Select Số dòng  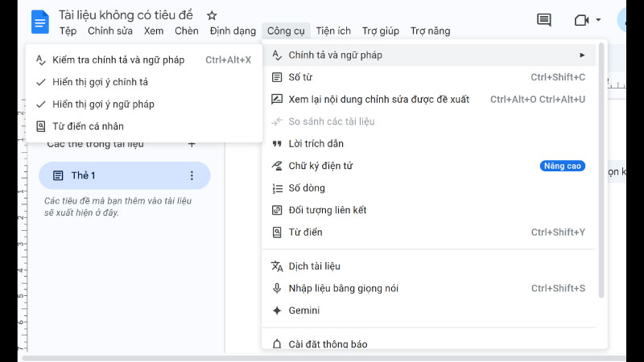coord(429,188)
